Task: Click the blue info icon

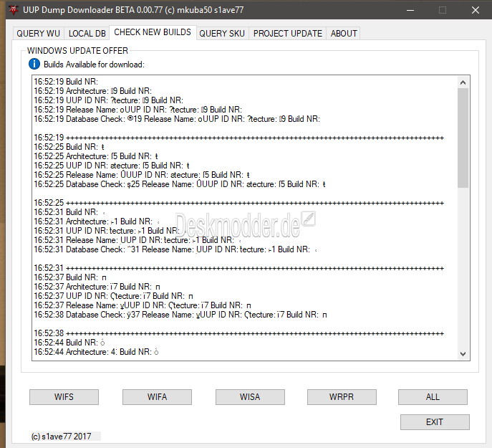Action: click(34, 64)
